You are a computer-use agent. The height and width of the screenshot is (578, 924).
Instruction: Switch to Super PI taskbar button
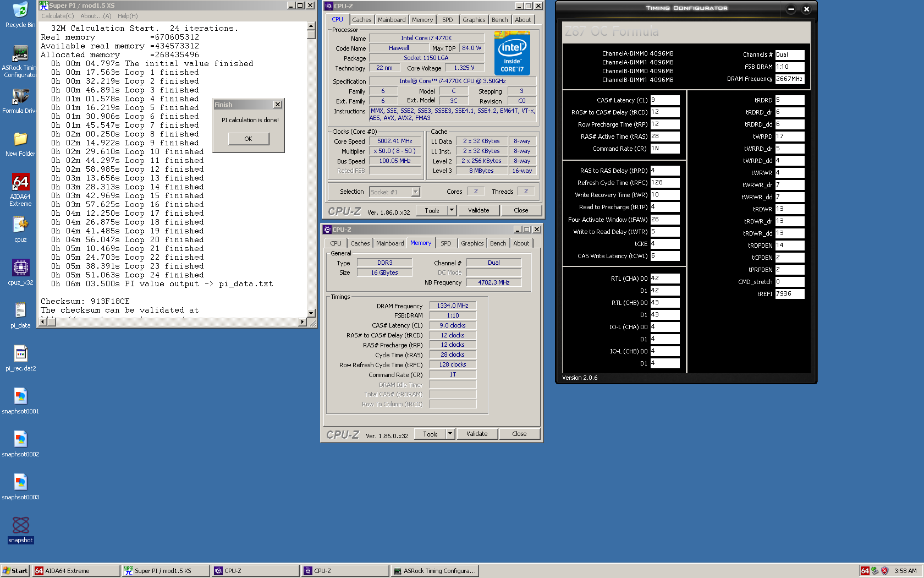point(166,571)
